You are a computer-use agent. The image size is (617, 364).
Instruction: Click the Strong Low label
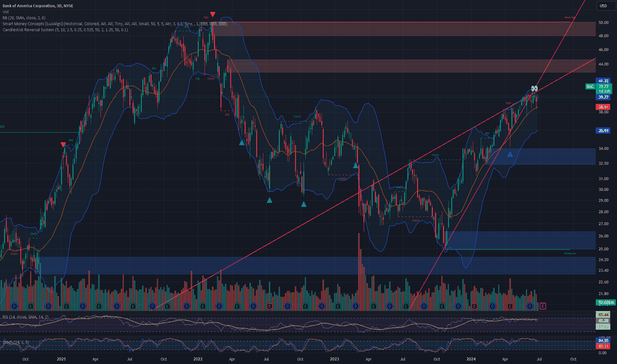570,253
